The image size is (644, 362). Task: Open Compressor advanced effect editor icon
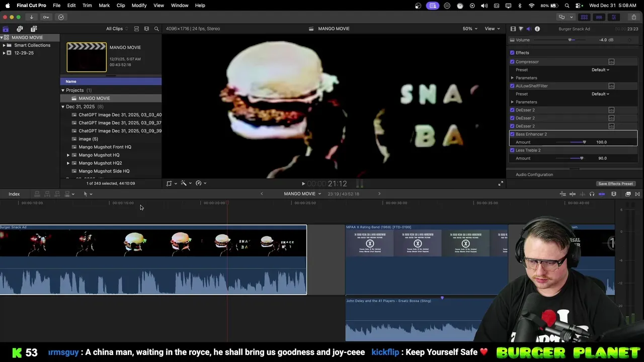point(611,62)
